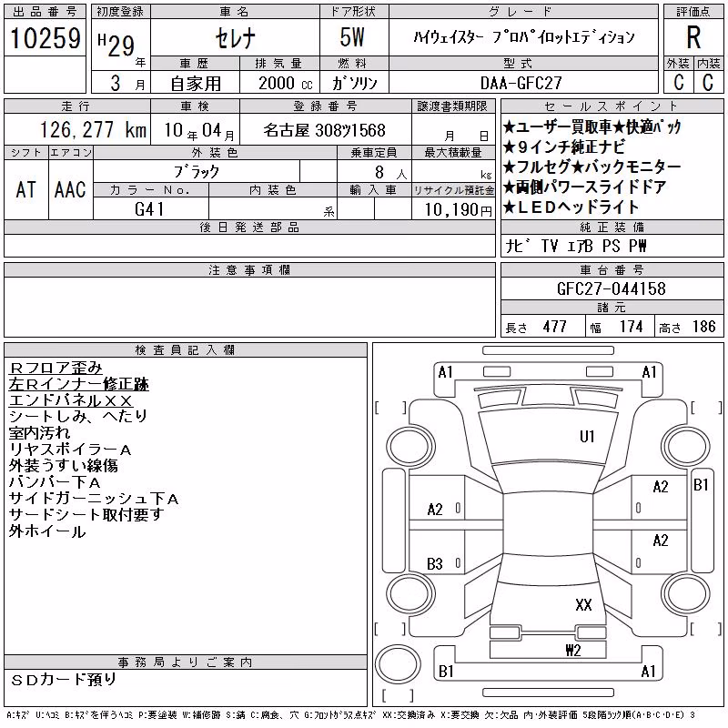
Task: Select the fuel type ガソリン
Action: 354,83
